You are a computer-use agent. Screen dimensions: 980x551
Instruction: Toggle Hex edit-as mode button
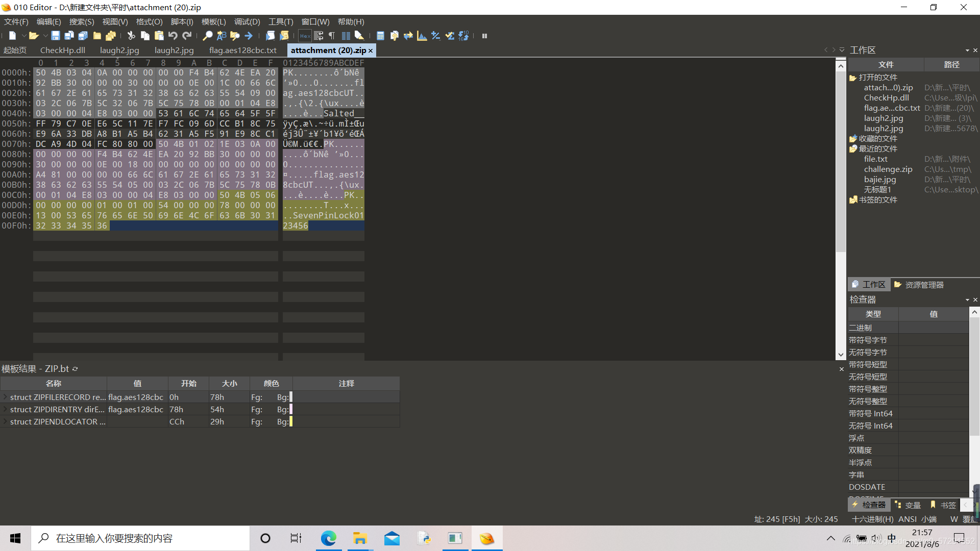pos(305,36)
